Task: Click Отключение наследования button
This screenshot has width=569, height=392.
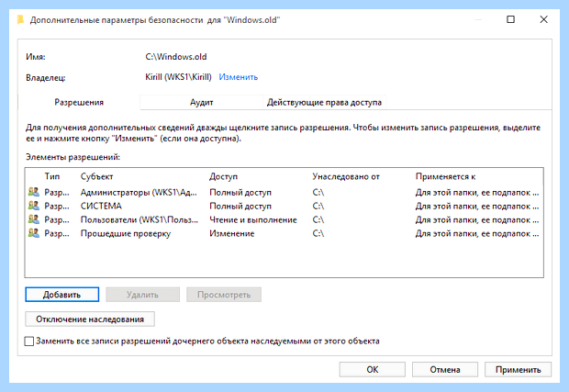Action: (x=90, y=319)
